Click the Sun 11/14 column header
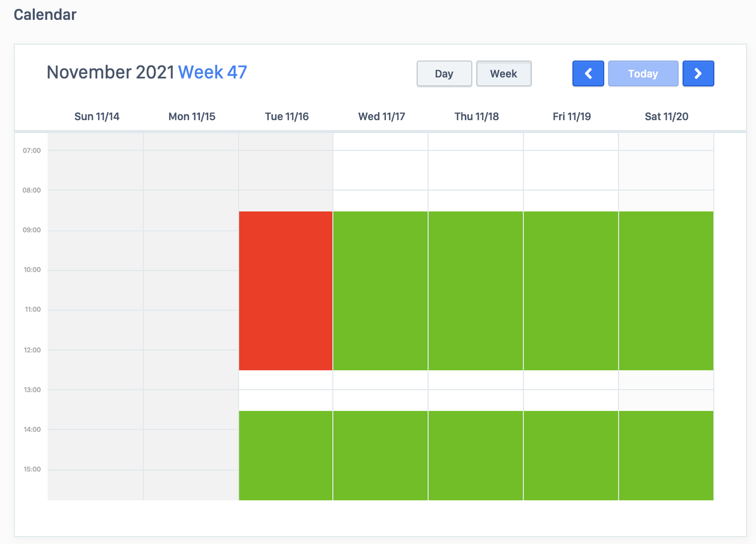The height and width of the screenshot is (544, 756). pyautogui.click(x=97, y=116)
